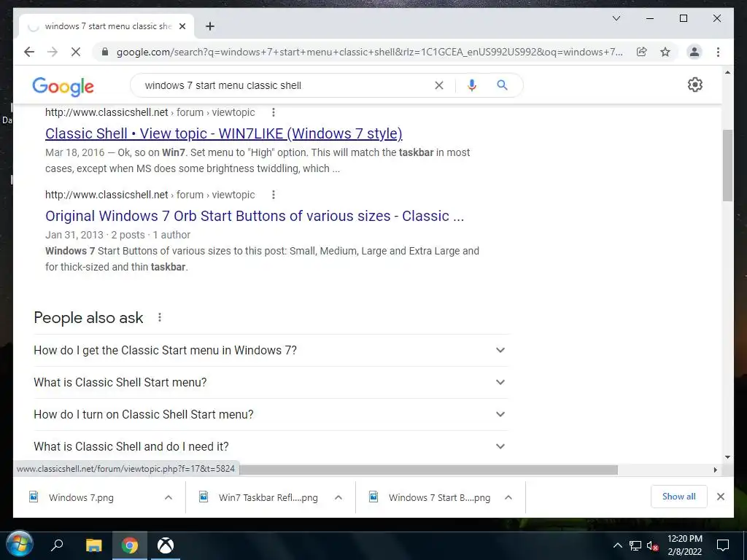Click scroll right arrow on horizontal scrollbar
The height and width of the screenshot is (560, 747).
tap(715, 470)
